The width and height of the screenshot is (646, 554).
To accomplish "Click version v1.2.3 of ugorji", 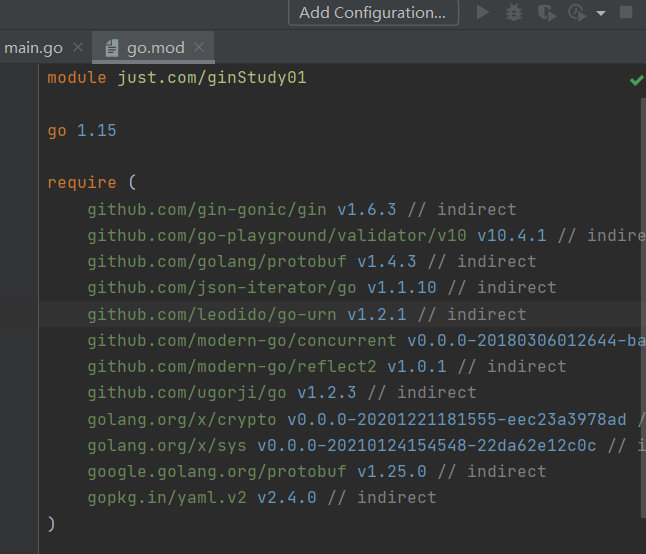I will (x=327, y=393).
